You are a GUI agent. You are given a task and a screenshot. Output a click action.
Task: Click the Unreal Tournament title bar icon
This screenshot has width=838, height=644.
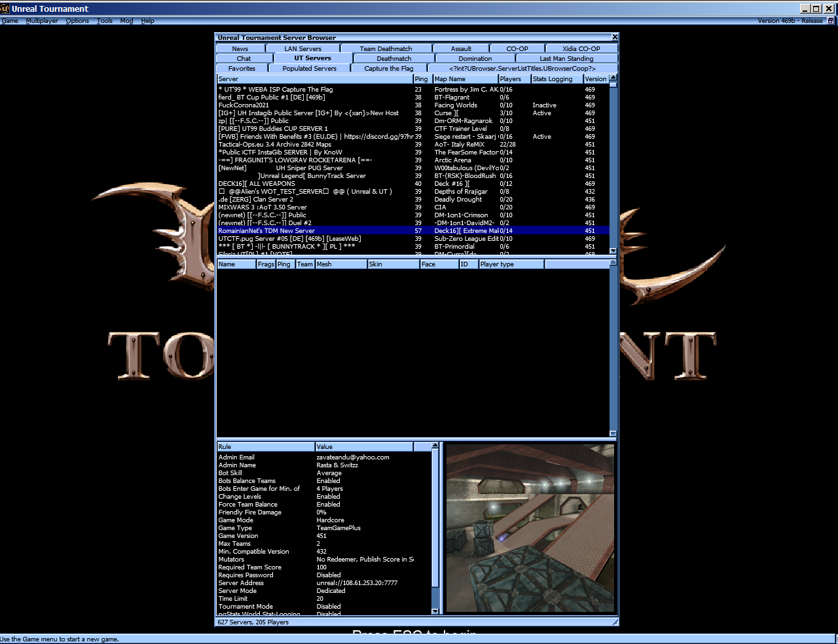point(6,9)
